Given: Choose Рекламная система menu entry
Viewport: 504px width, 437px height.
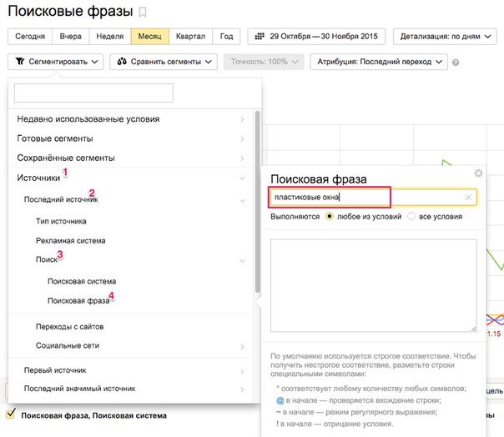Looking at the screenshot, I should (70, 240).
